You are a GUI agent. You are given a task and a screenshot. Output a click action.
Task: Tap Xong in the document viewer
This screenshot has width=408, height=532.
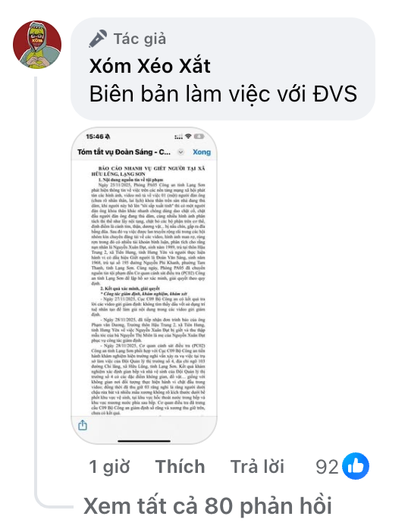point(202,152)
